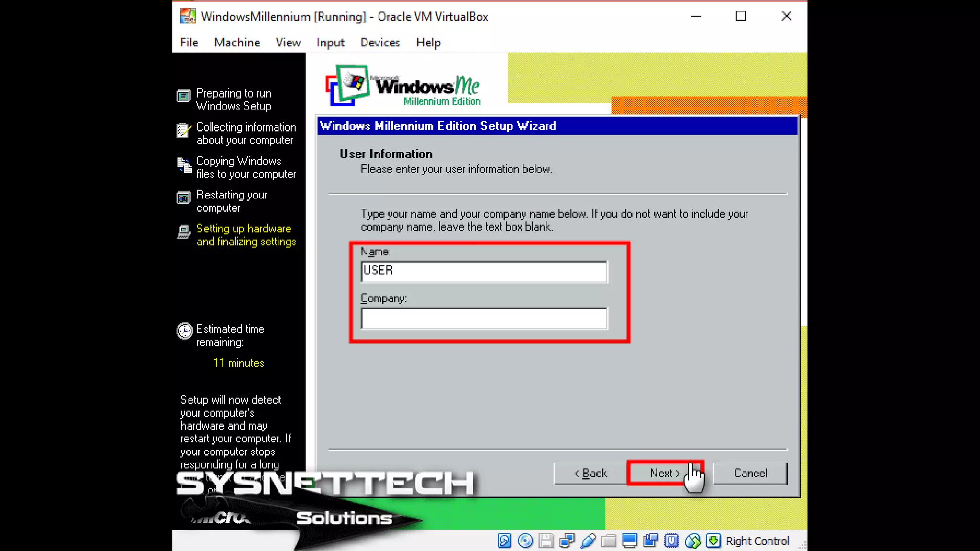Click the mouse integration status icon
The height and width of the screenshot is (551, 980).
692,541
